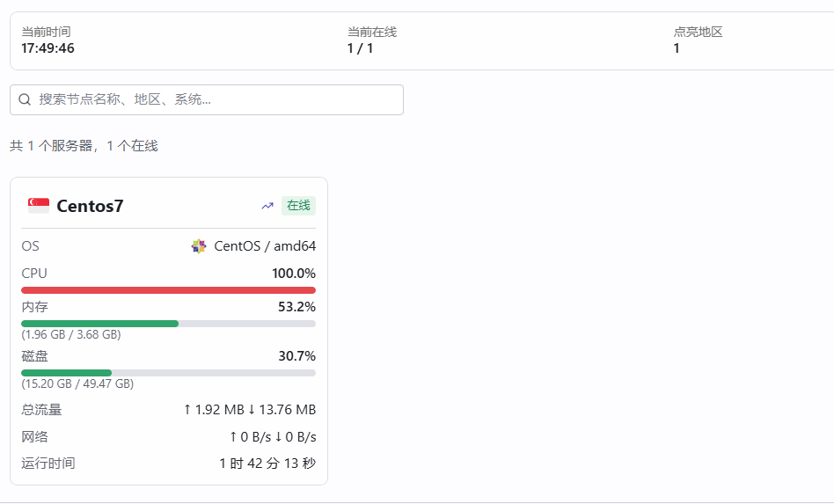This screenshot has height=504, width=834.
Task: Click the search magnifier icon
Action: tap(25, 100)
